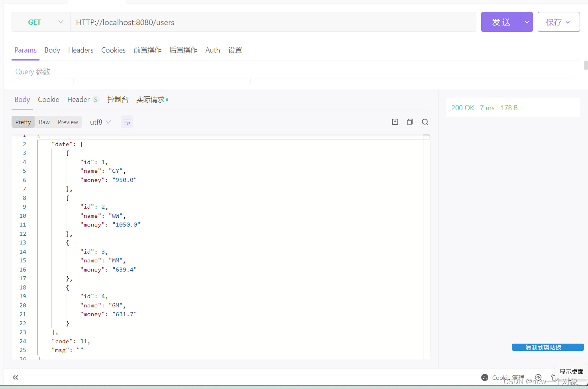Click the "WW" name value
Image resolution: width=588 pixels, height=389 pixels.
116,216
